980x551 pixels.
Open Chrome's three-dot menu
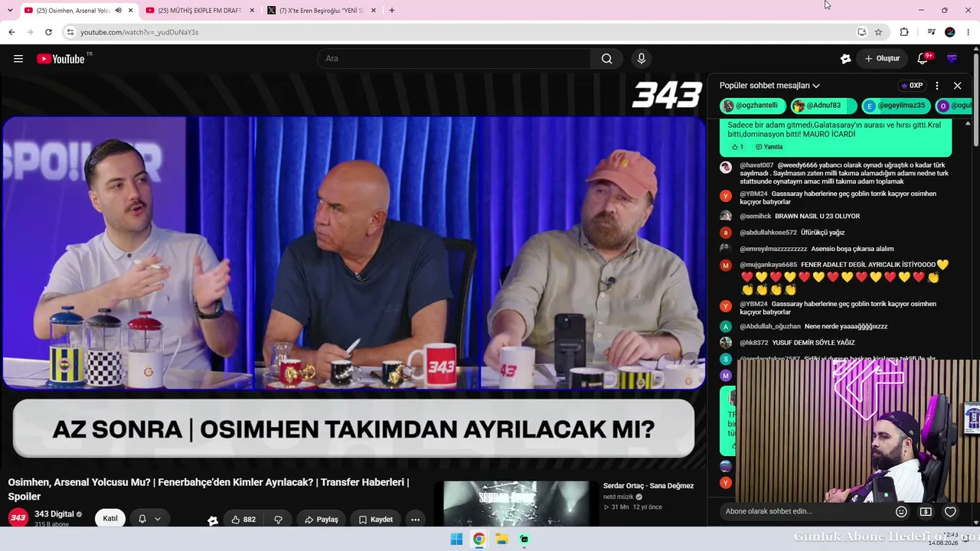pos(969,32)
